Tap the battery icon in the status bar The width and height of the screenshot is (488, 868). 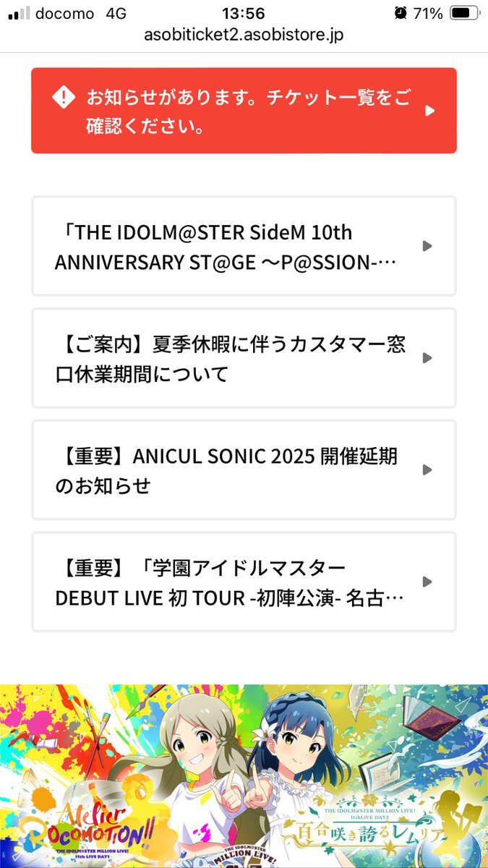click(x=463, y=13)
